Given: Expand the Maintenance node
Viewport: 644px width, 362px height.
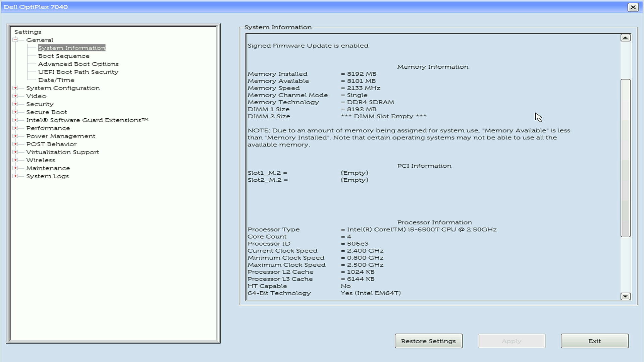Looking at the screenshot, I should click(15, 169).
